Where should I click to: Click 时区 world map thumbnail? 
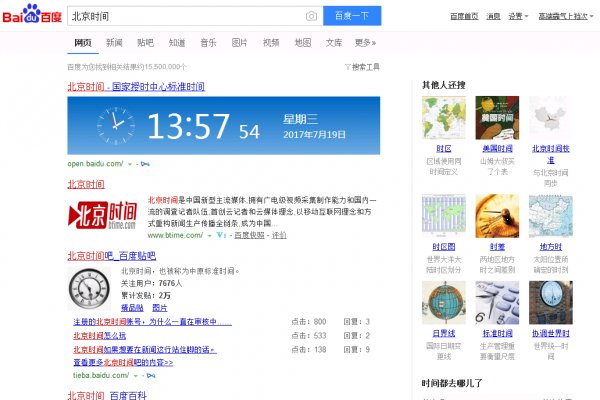click(x=444, y=118)
